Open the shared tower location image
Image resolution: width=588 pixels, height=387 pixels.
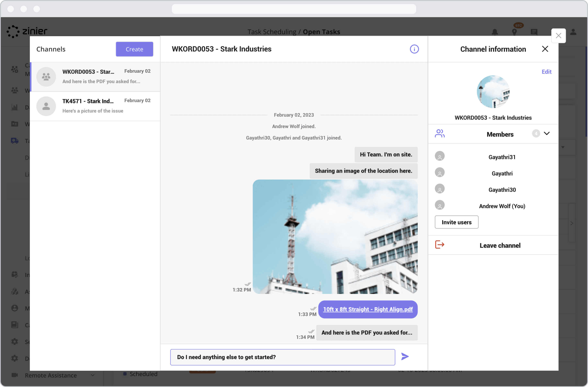click(335, 237)
